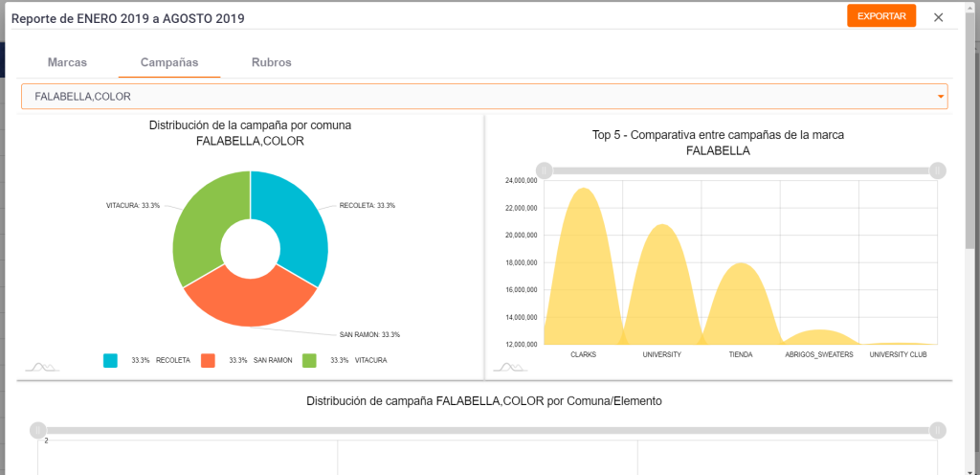Viewport: 980px width, 475px height.
Task: Toggle VITACURA green legend swatch
Action: tap(309, 361)
